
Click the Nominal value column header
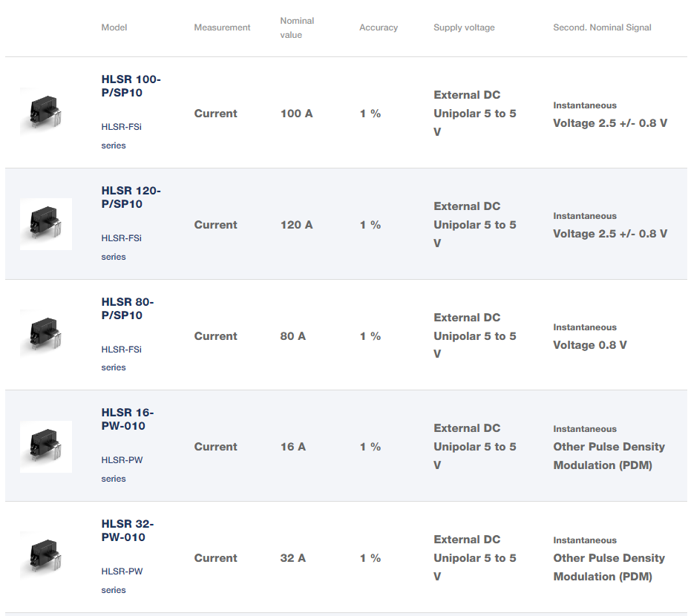pyautogui.click(x=297, y=27)
